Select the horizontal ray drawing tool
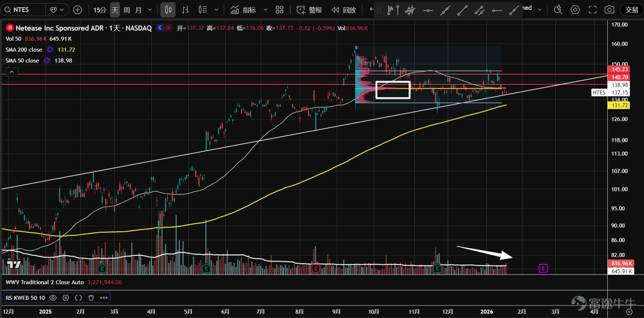644x318 pixels. point(497,10)
